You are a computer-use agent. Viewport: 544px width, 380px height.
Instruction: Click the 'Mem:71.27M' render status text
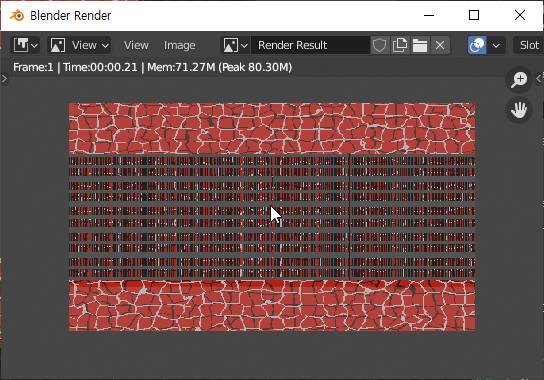tap(181, 67)
